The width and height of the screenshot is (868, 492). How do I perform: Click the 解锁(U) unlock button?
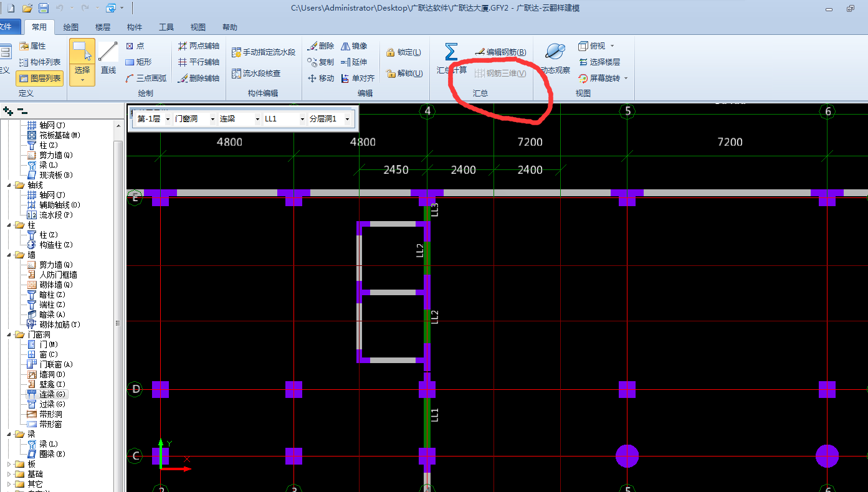(x=404, y=73)
